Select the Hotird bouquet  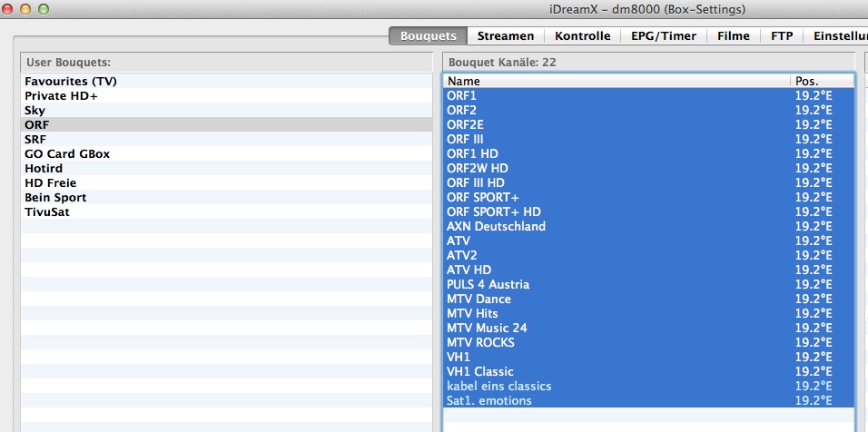(227, 168)
